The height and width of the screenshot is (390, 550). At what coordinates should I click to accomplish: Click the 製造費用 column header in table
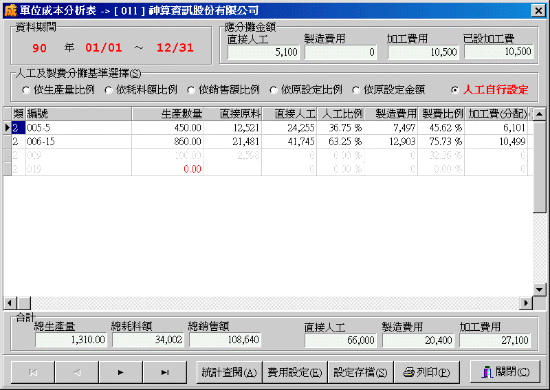(391, 114)
